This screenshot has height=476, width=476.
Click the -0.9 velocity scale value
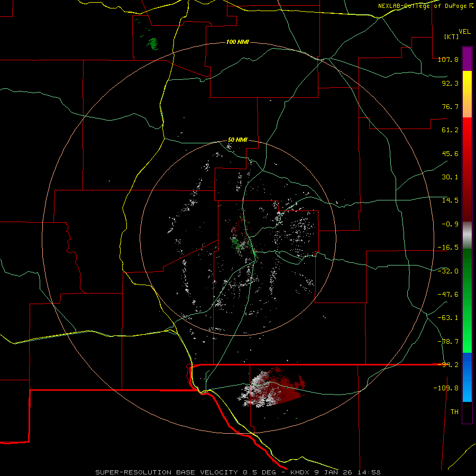point(450,224)
